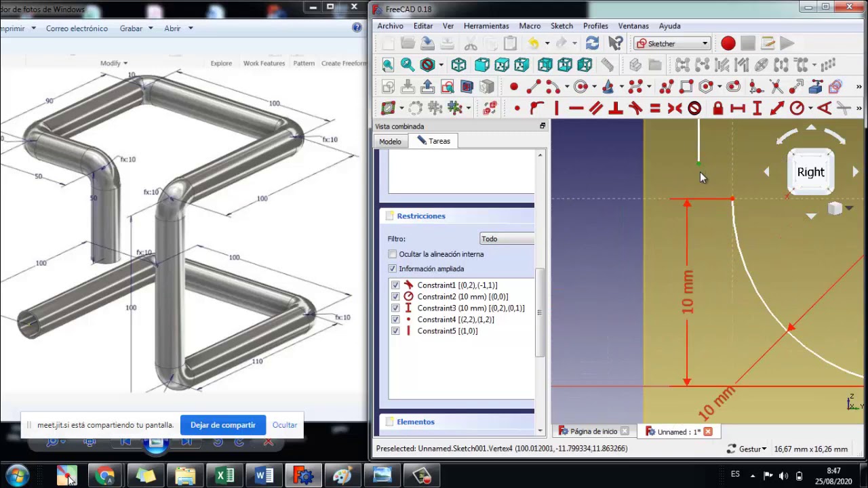Click the refresh/recompute icon in FreeCAD
Screen dimensions: 868x488
pos(592,43)
